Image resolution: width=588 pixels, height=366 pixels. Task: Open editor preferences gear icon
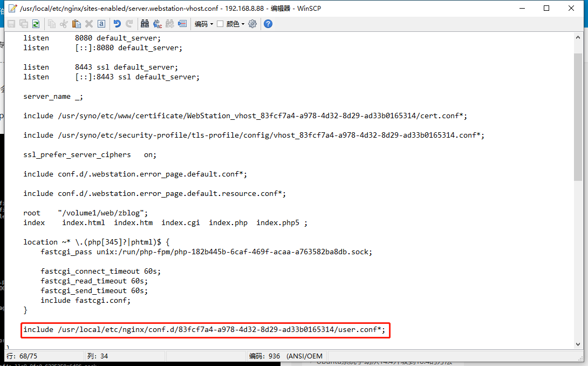pos(252,24)
